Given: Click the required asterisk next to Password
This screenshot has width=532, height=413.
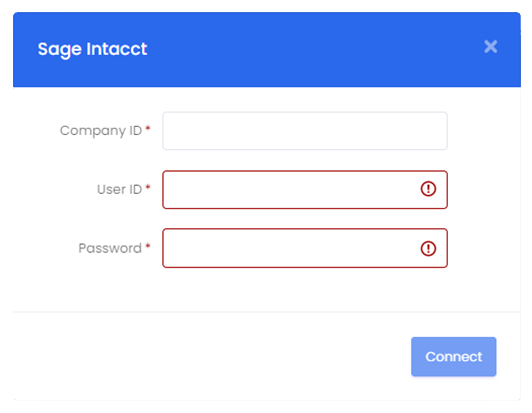Looking at the screenshot, I should 147,246.
